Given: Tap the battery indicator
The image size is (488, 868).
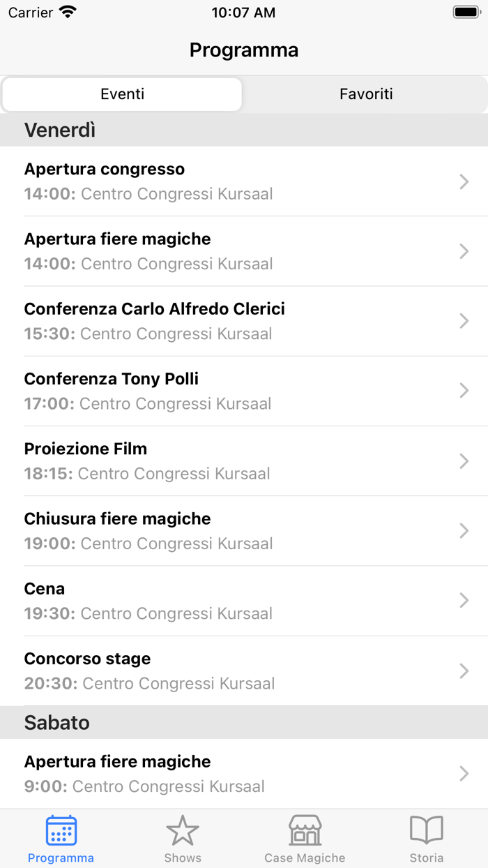Looking at the screenshot, I should (465, 11).
